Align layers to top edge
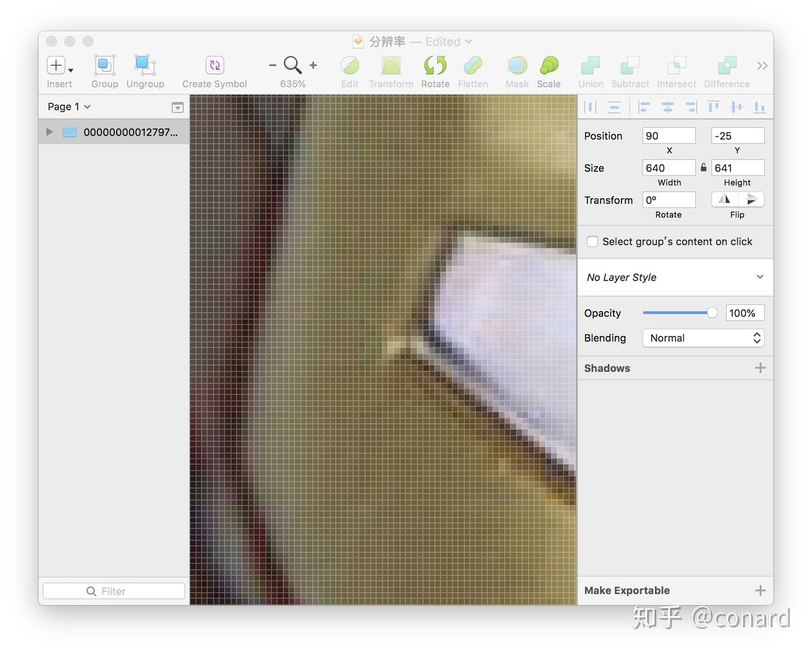Screen dimensions: 812x651 point(713,107)
